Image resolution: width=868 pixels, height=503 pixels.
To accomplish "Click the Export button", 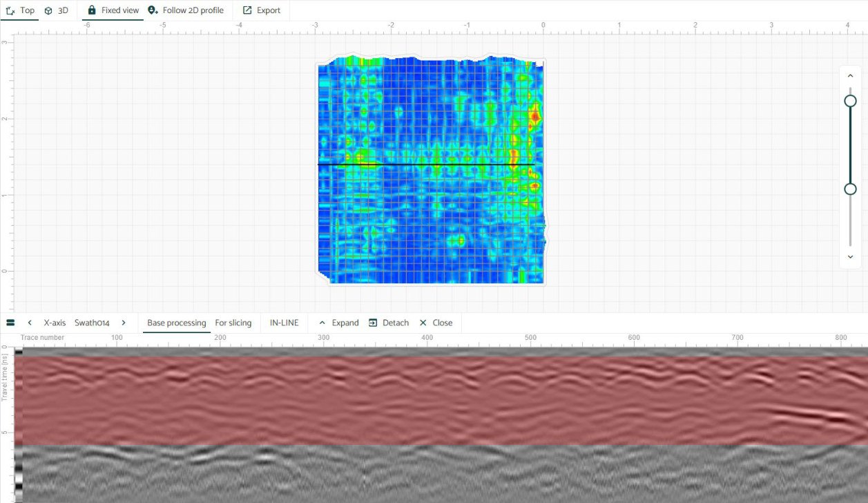I will [261, 10].
